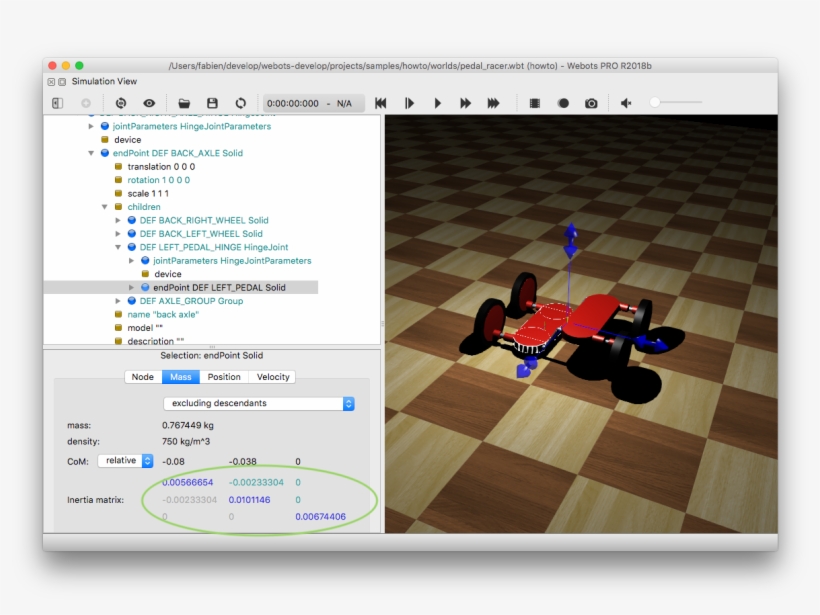Screen dimensions: 820x615
Task: Save the world using the floppy disk icon
Action: (212, 103)
